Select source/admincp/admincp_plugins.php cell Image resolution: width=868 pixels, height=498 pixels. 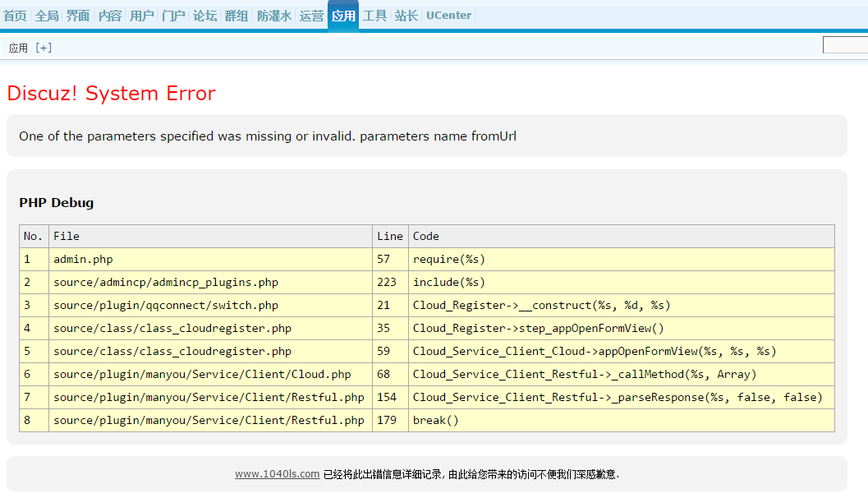tap(210, 283)
